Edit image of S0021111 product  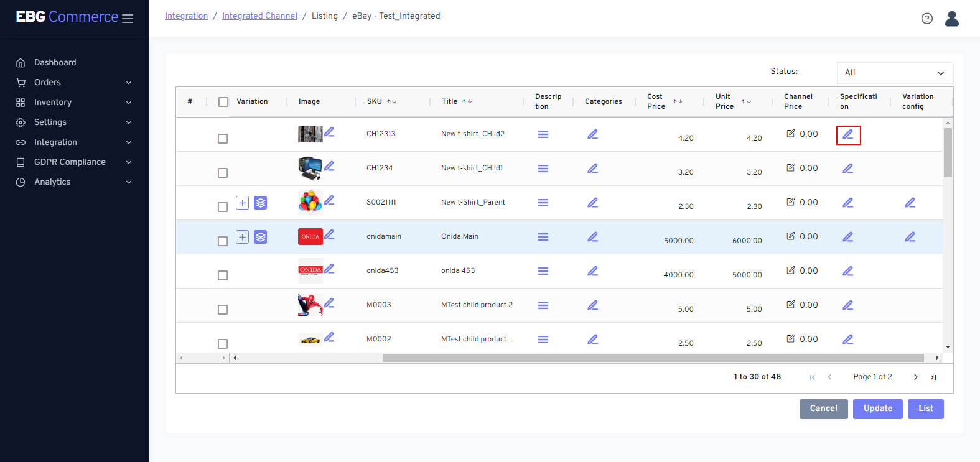[x=329, y=200]
